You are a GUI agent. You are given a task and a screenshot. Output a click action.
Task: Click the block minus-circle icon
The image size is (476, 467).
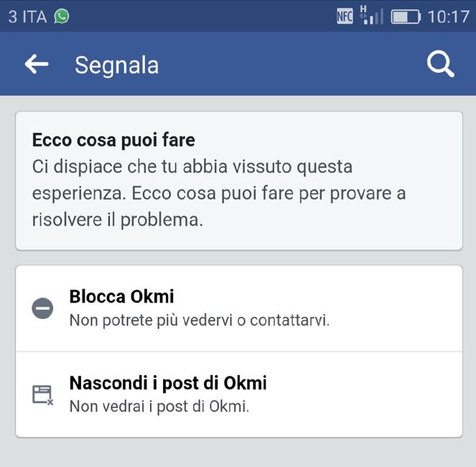click(42, 309)
